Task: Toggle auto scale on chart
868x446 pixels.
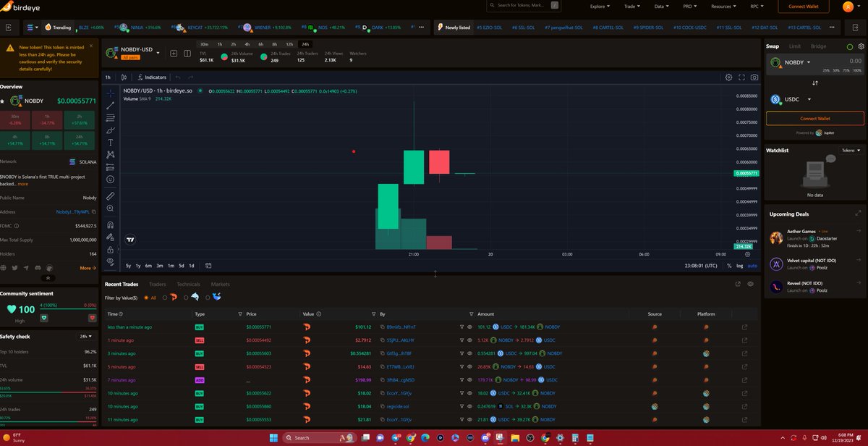Action: pyautogui.click(x=752, y=266)
